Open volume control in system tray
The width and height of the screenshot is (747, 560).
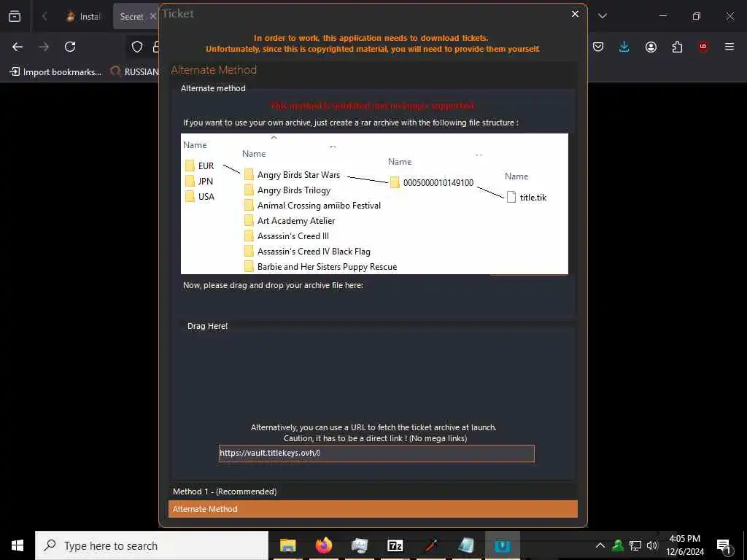[652, 545]
